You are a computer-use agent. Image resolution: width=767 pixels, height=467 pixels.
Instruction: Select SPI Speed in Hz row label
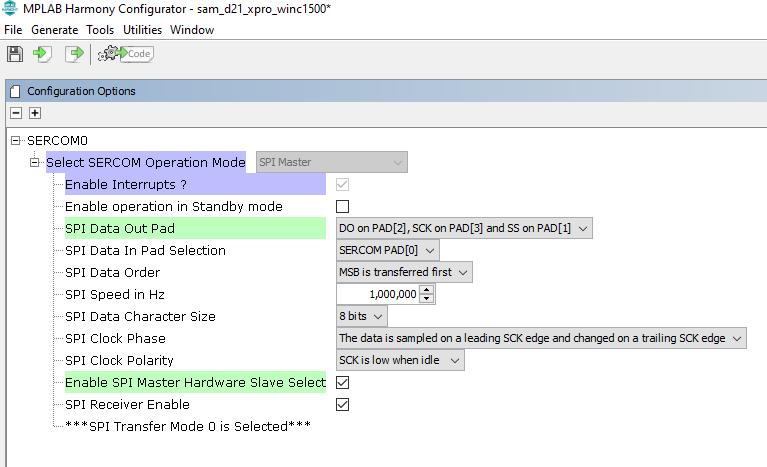tap(114, 294)
